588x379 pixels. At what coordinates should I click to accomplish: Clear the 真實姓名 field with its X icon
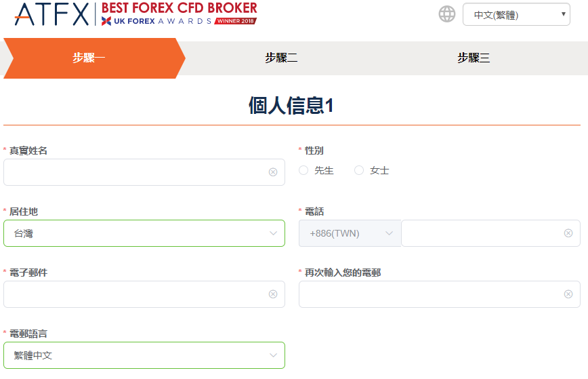point(273,172)
